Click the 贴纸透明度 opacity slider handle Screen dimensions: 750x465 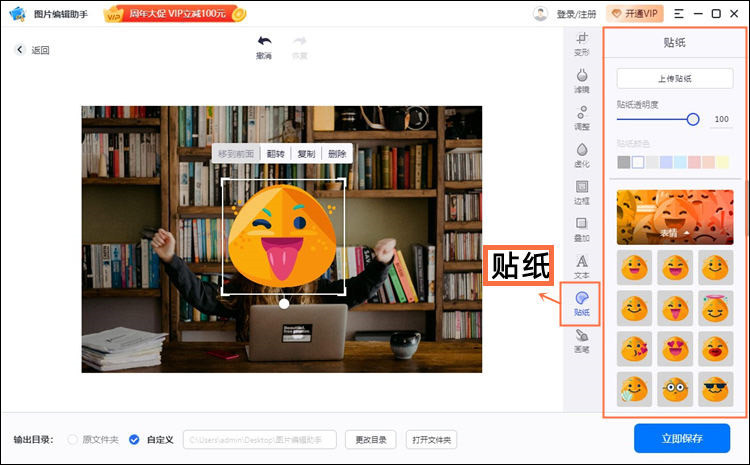[693, 119]
